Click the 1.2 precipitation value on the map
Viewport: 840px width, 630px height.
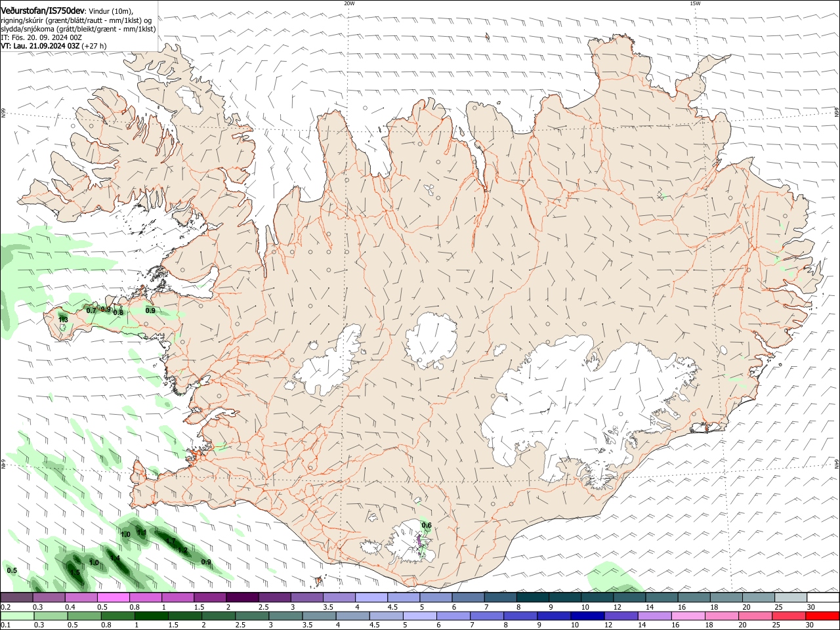[x=183, y=550]
